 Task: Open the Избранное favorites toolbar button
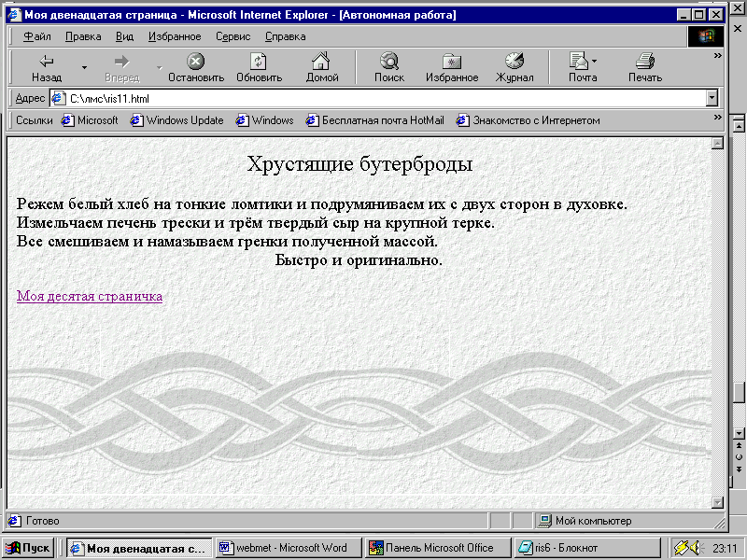click(x=452, y=67)
